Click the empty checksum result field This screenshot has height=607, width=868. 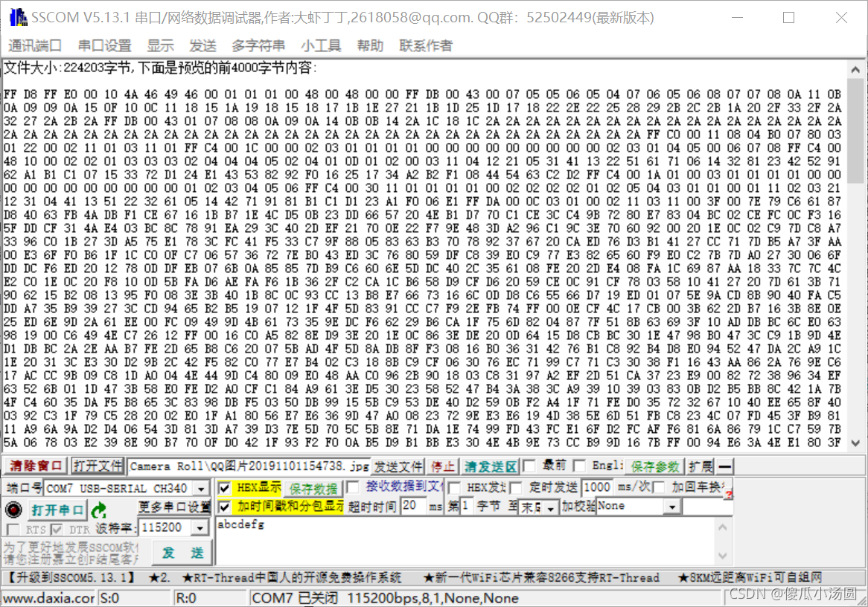coord(708,507)
